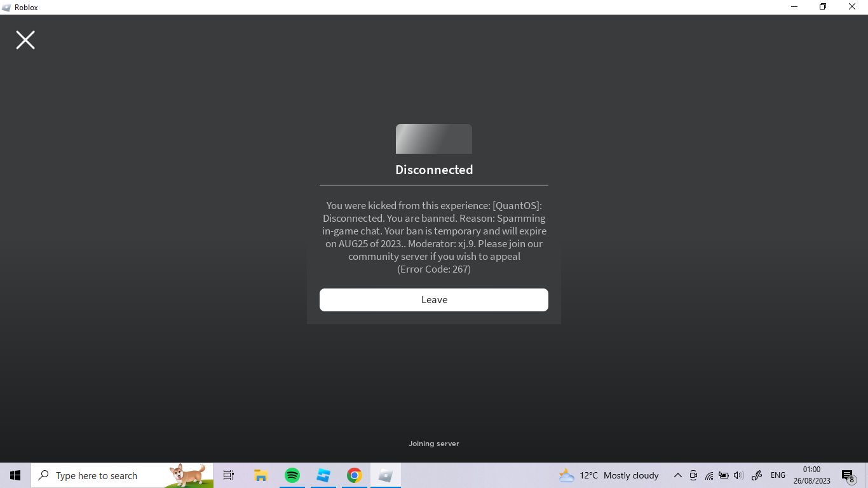Click the Roblox logo in the title bar

(6, 8)
